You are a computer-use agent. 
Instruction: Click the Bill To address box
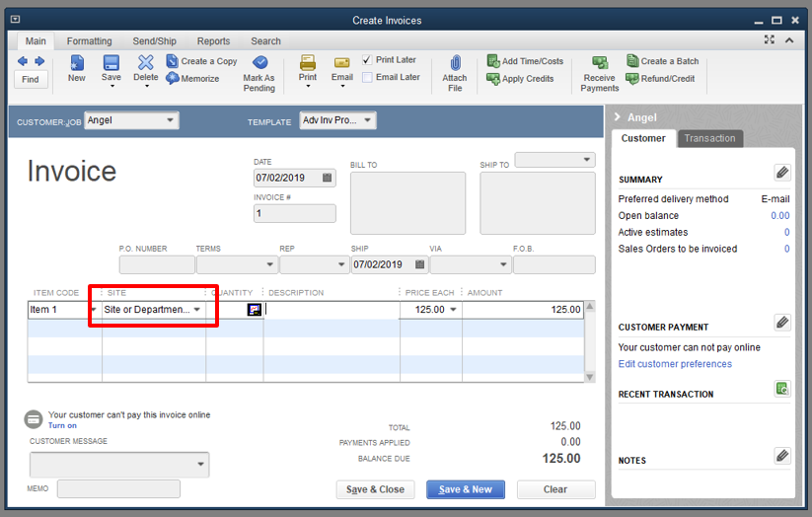407,203
